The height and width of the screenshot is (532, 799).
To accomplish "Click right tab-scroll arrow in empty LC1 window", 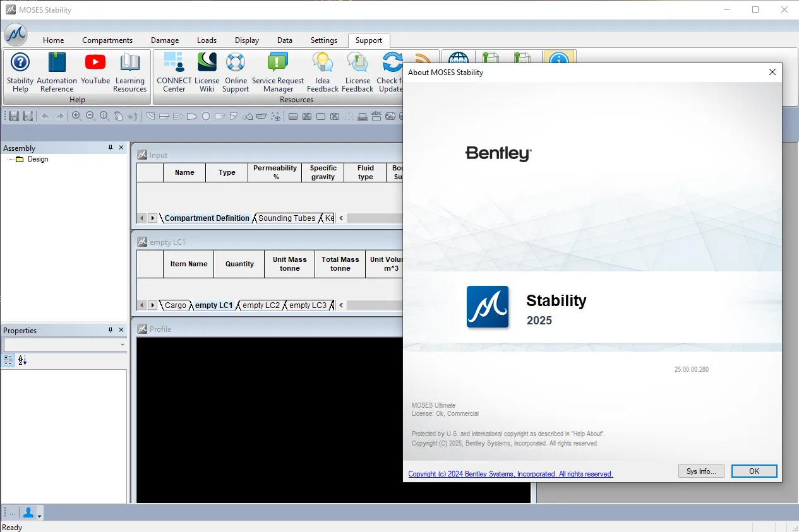I will [x=152, y=305].
